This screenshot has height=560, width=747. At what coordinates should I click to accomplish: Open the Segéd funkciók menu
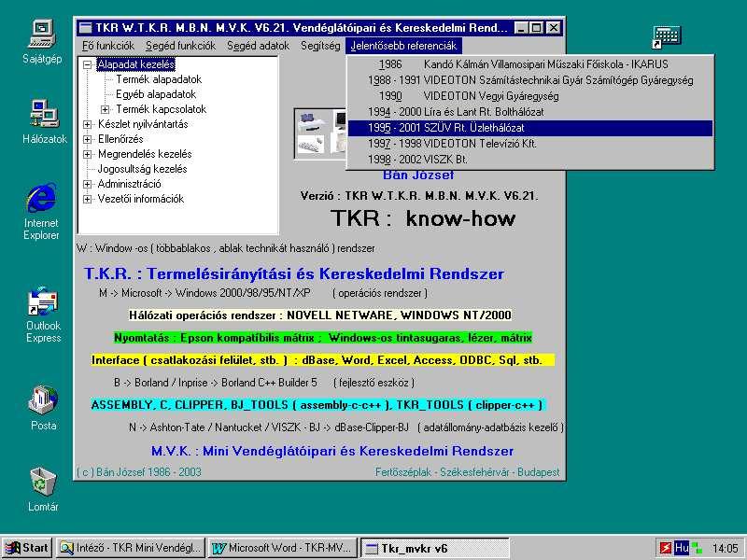coord(180,46)
